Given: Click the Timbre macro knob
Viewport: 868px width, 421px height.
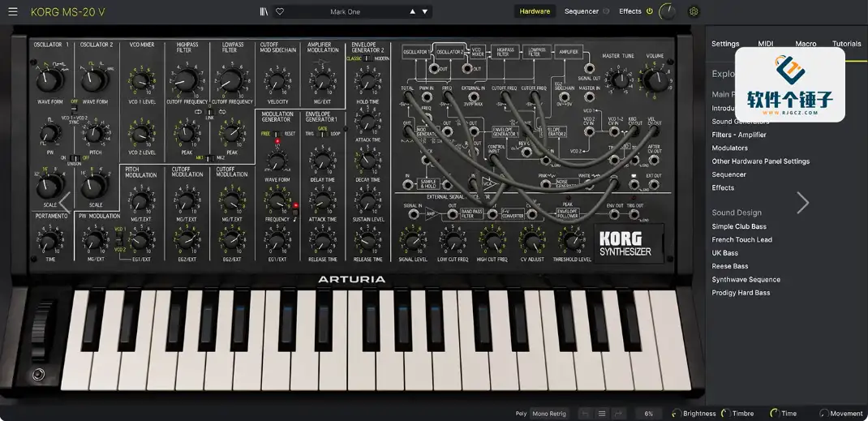Looking at the screenshot, I should tap(725, 413).
